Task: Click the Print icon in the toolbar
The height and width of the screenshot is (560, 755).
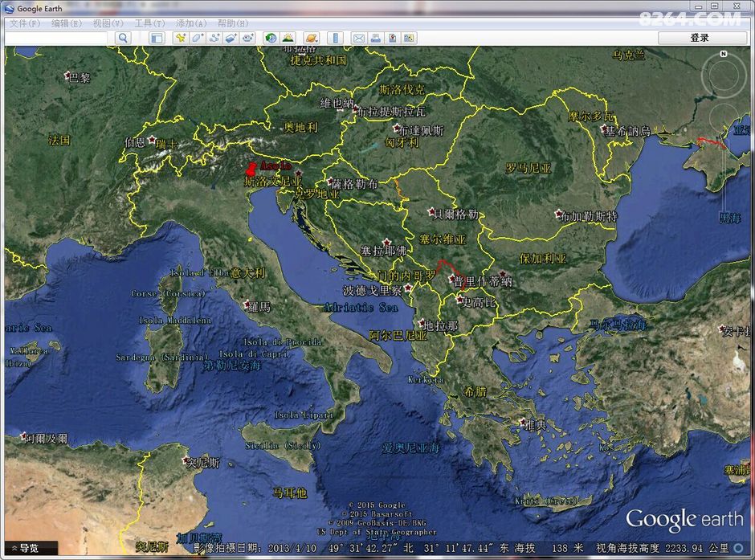Action: pos(375,38)
